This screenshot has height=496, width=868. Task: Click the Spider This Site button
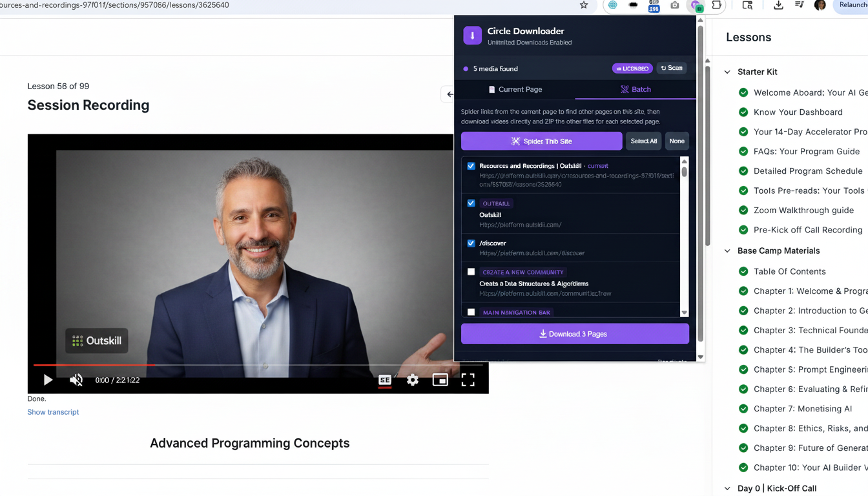pos(541,141)
